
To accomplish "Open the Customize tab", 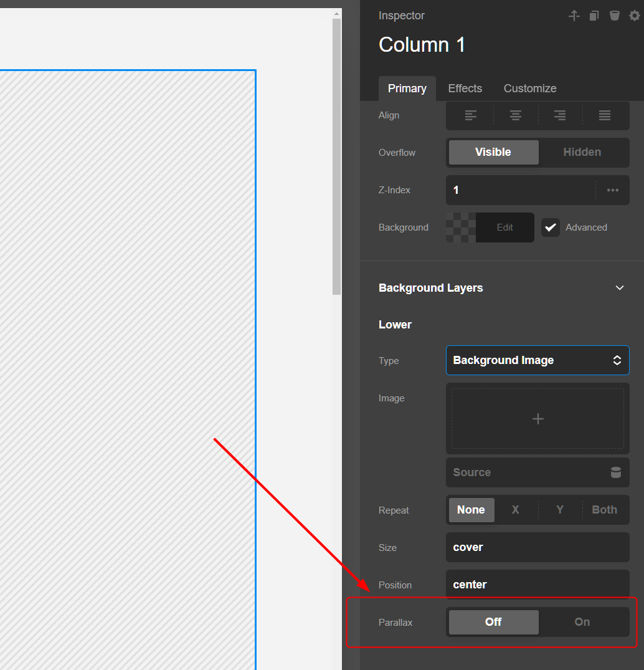I will pos(529,89).
